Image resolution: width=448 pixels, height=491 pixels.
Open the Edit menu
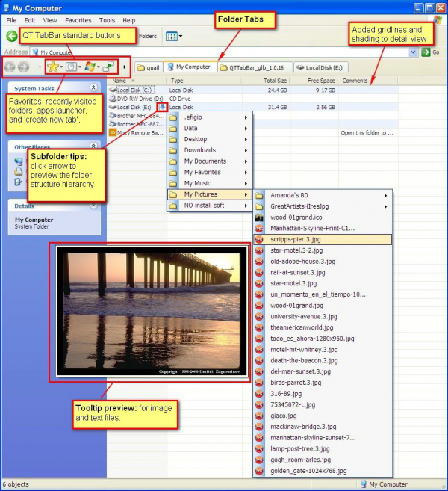(30, 20)
